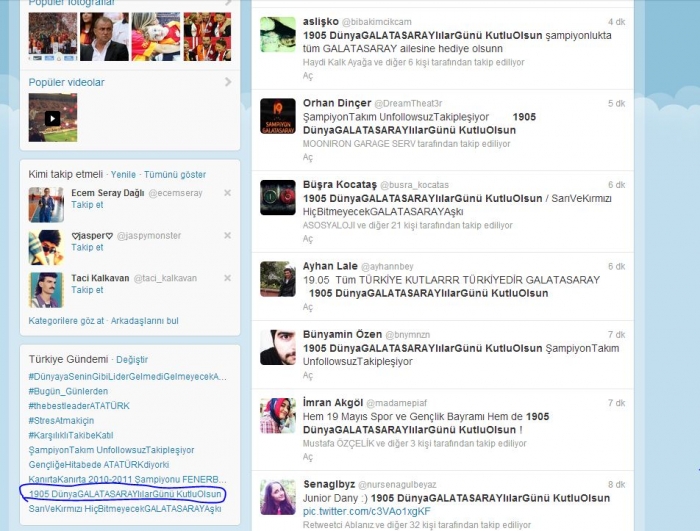Open the İmran Akgöl name link
Viewport: 700px width, 531px height.
[333, 403]
